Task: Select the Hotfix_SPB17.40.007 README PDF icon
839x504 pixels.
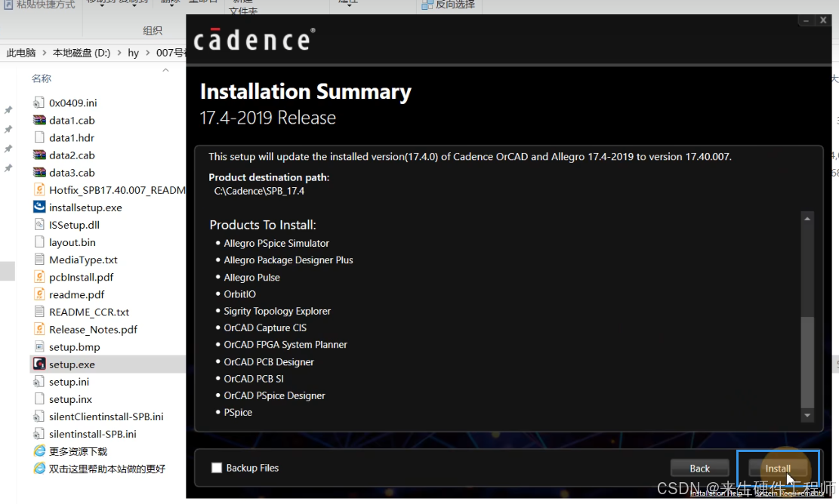Action: [x=39, y=189]
